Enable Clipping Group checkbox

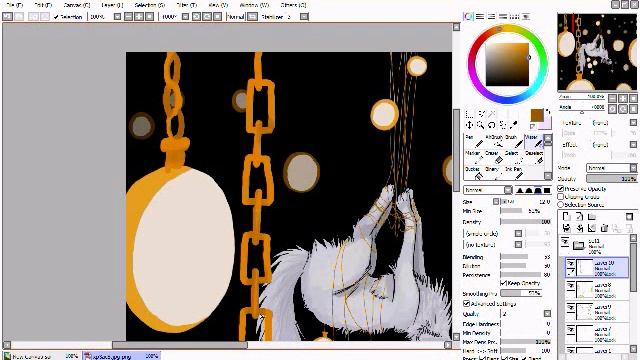(560, 197)
